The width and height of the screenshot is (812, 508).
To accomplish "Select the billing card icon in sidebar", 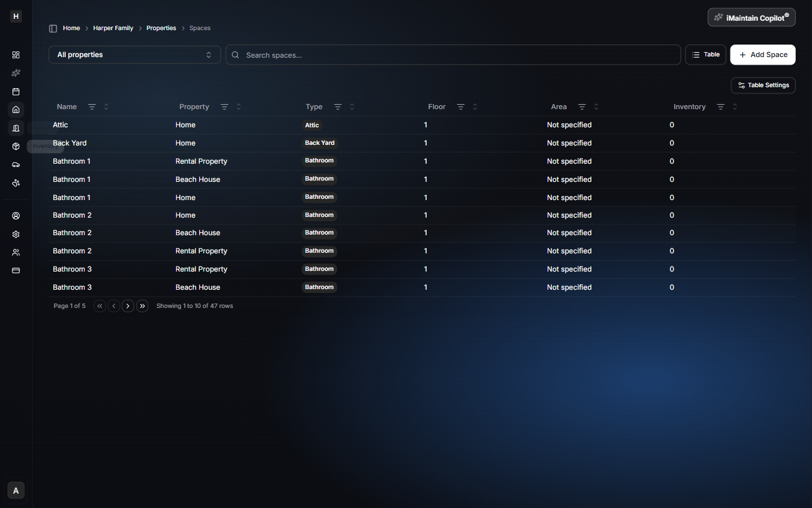I will click(x=16, y=270).
